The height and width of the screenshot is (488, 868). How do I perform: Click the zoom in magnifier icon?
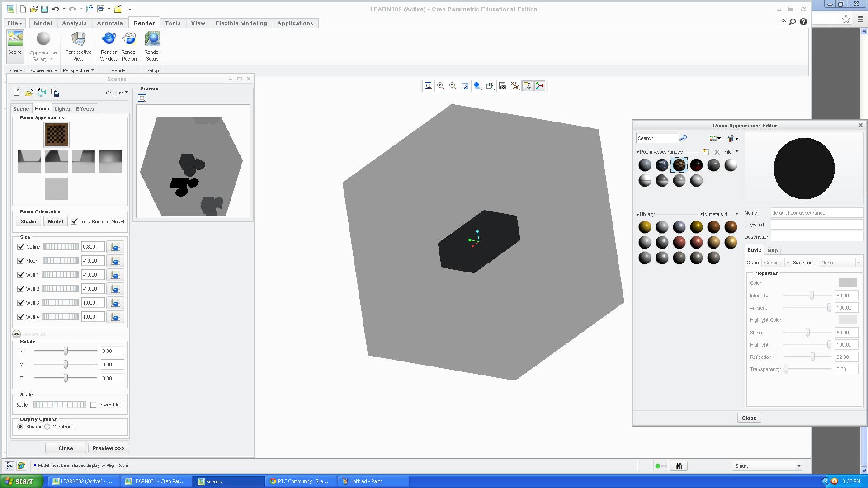(440, 86)
